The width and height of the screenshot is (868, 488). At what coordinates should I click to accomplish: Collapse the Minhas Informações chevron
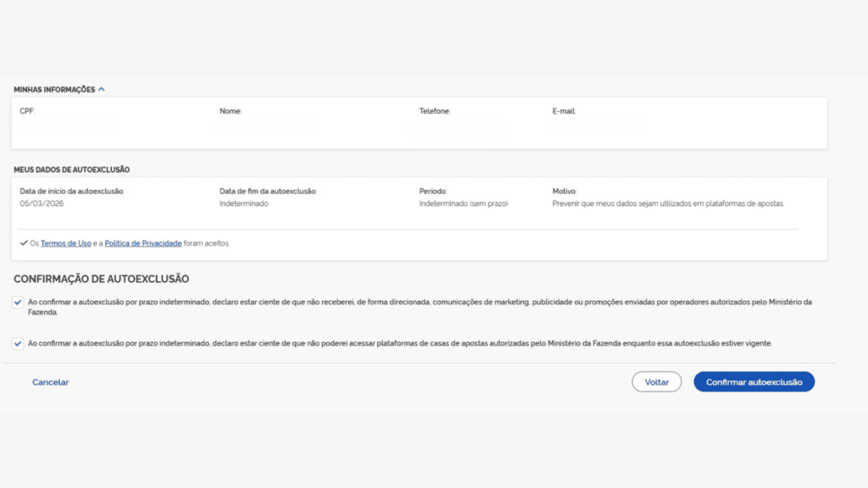click(102, 89)
